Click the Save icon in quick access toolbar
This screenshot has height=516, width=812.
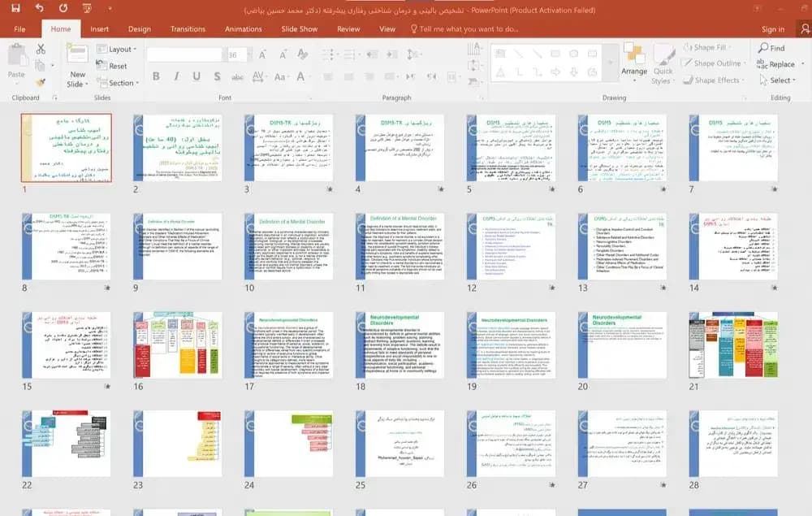15,8
